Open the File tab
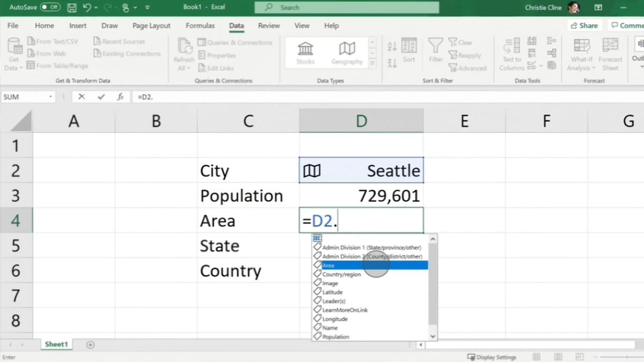This screenshot has width=644, height=362. (x=13, y=25)
